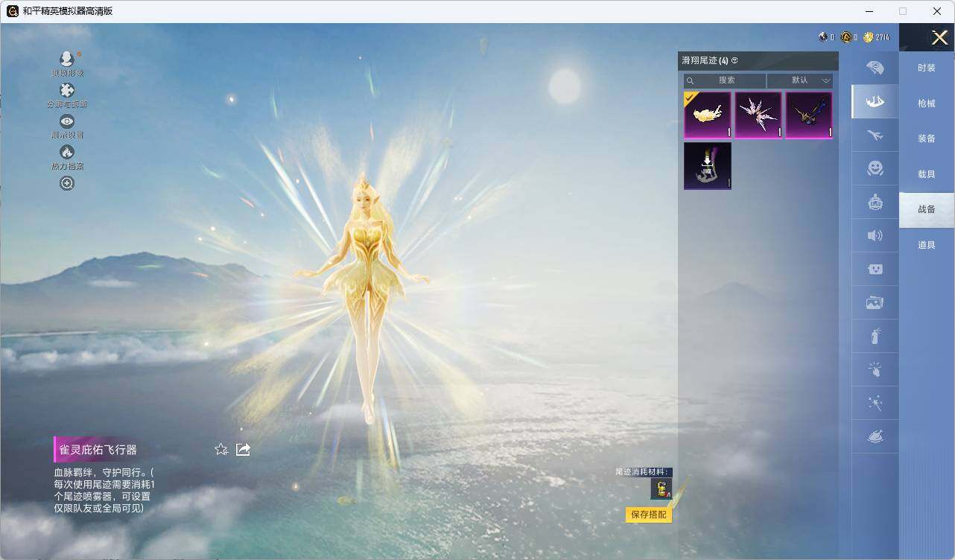Screen dimensions: 955x560
Task: Click the gold triangle badge currency icon
Action: pyautogui.click(x=846, y=37)
